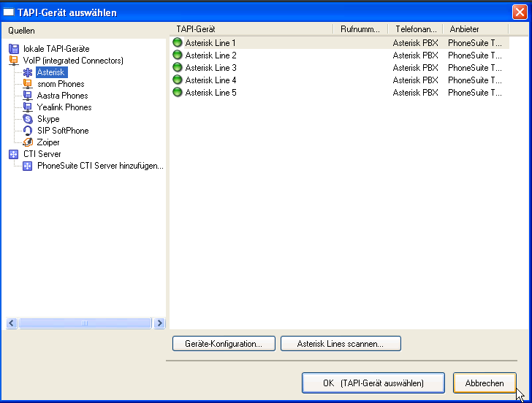Click the Skype icon in tree
The image size is (532, 403).
tap(28, 119)
